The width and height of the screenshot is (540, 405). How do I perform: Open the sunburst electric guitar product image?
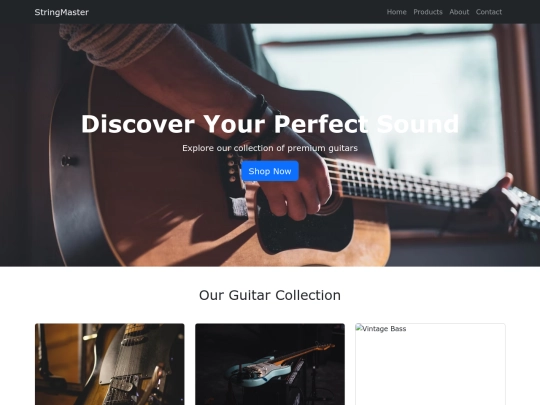click(110, 364)
